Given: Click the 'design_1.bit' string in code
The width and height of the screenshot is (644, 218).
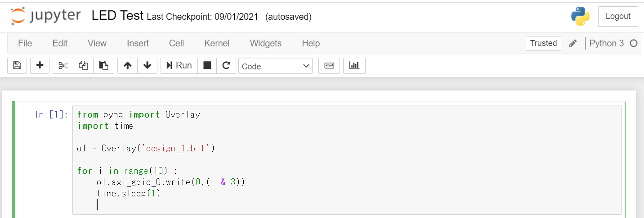Looking at the screenshot, I should (176, 148).
